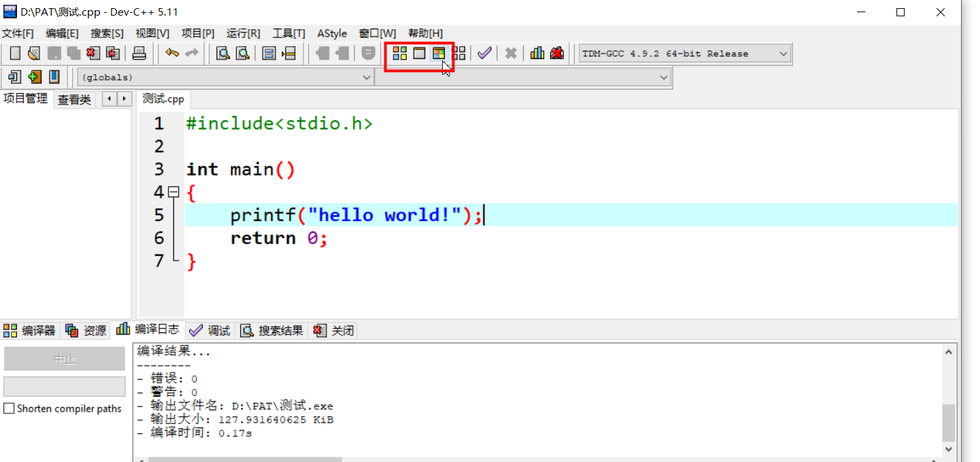The width and height of the screenshot is (980, 462).
Task: Open the 编辑[E] menu
Action: 62,33
